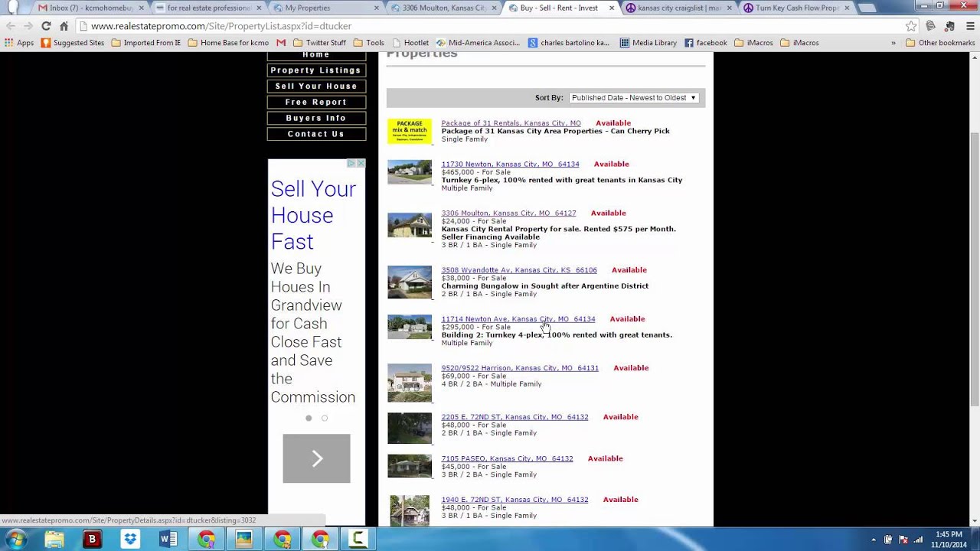The image size is (980, 551).
Task: Open File Explorer from taskbar
Action: 54,540
